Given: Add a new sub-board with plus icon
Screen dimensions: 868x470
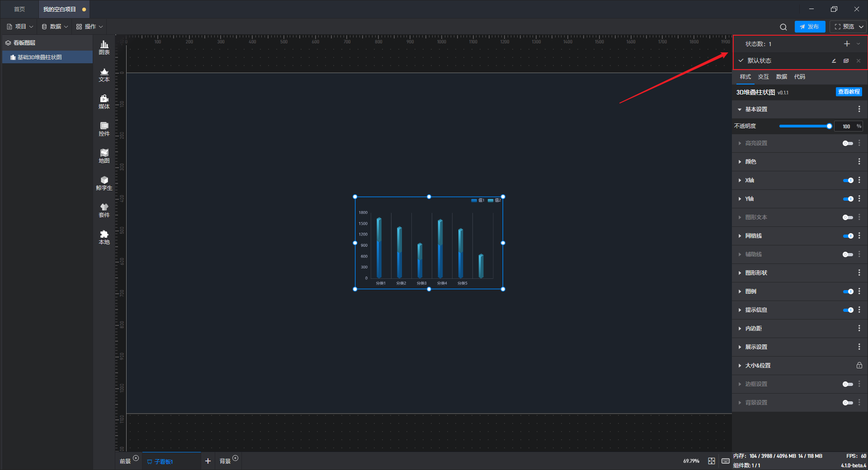Looking at the screenshot, I should click(x=208, y=461).
